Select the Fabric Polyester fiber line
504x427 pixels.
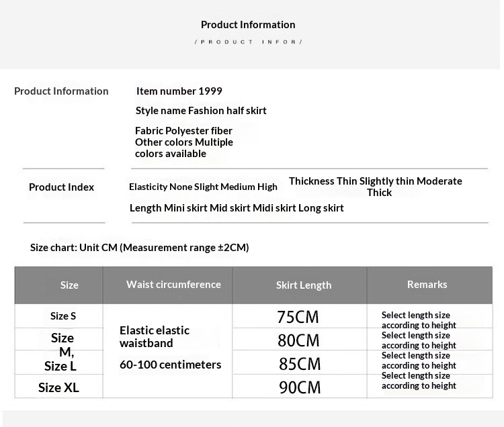click(183, 131)
